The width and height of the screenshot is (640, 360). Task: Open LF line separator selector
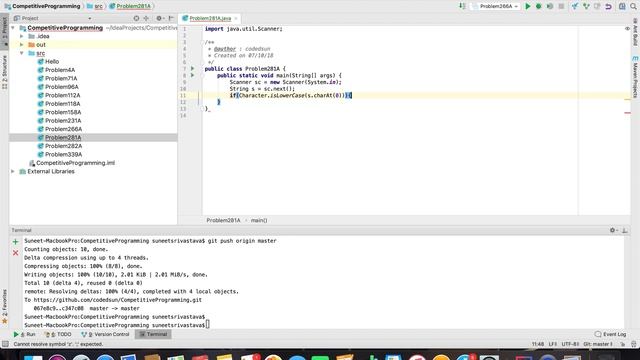coord(552,344)
